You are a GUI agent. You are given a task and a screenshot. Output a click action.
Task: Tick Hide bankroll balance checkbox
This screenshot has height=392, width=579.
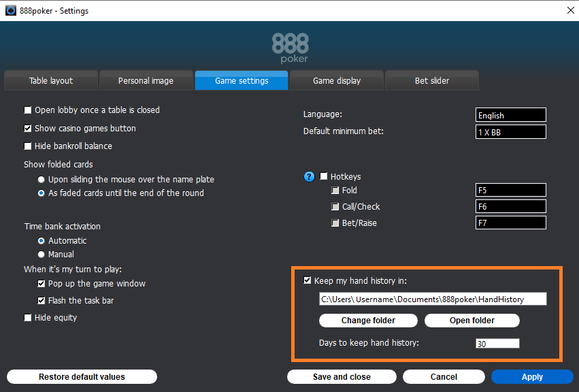pos(28,146)
